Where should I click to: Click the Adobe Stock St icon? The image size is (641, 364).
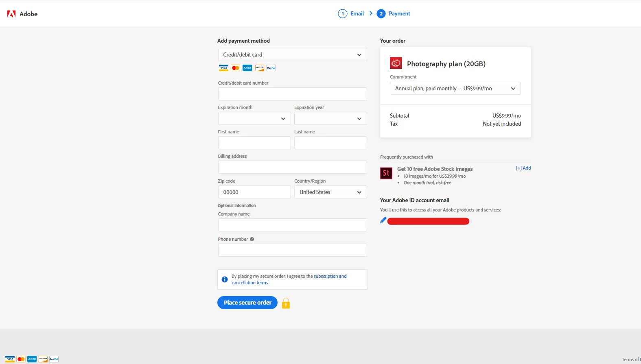coord(386,173)
